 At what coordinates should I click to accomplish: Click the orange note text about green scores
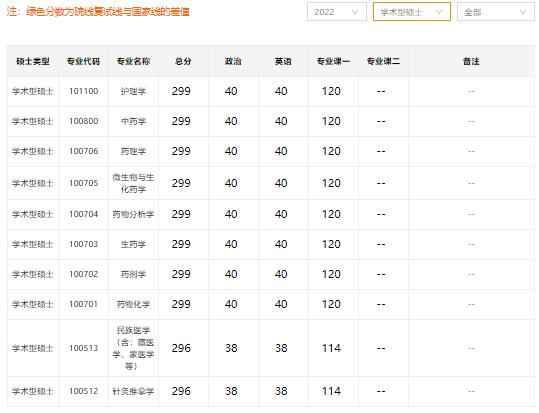click(x=98, y=11)
